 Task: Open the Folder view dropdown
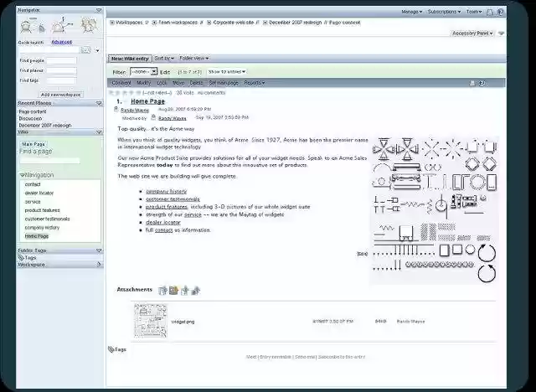click(194, 59)
